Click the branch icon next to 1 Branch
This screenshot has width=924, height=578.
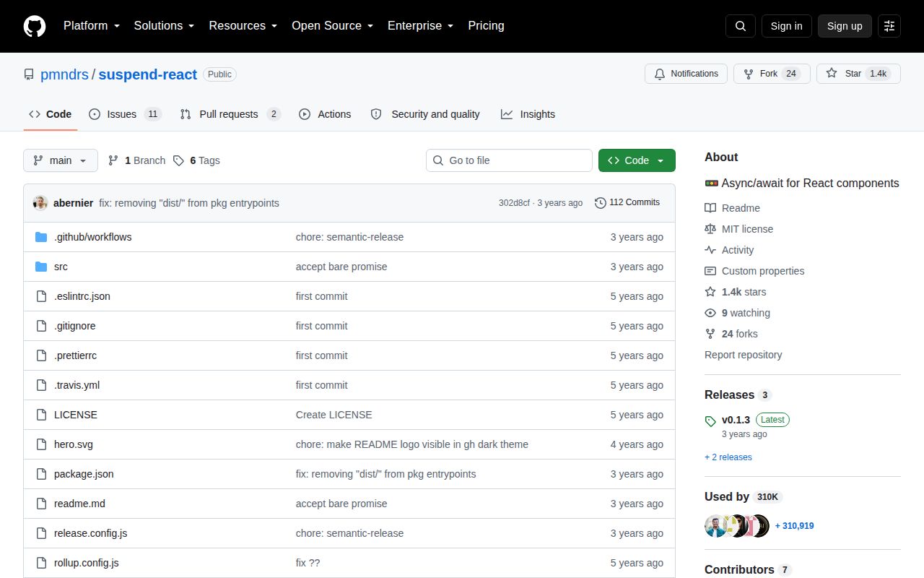113,160
